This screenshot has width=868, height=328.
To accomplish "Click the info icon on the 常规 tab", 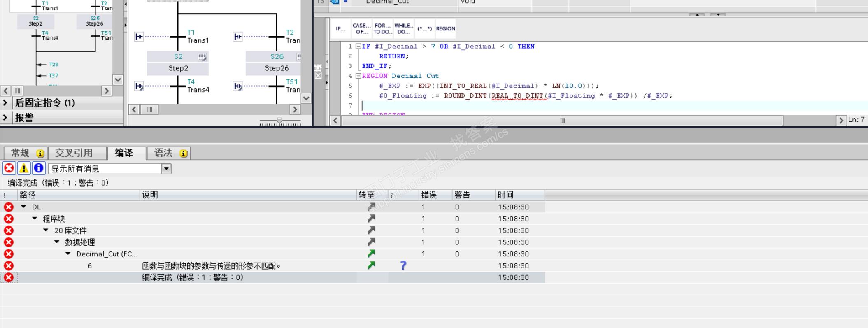I will point(40,154).
